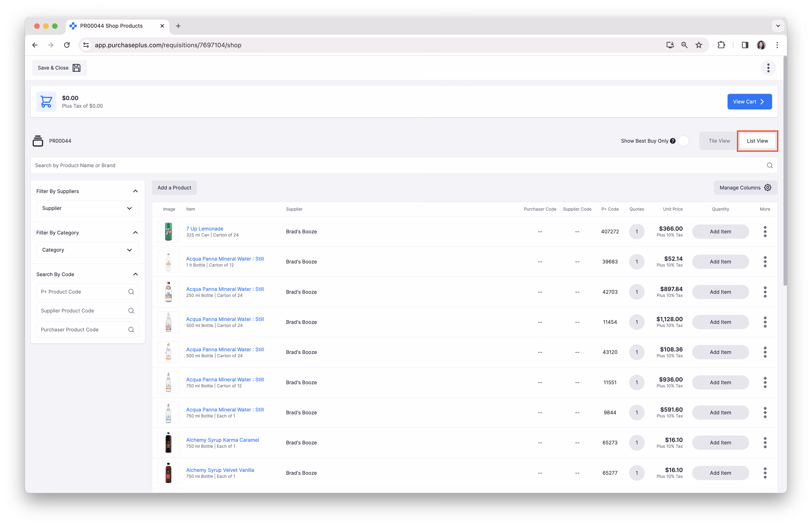Open More menu for 7 Up Lemonade
The height and width of the screenshot is (526, 812).
click(x=765, y=232)
